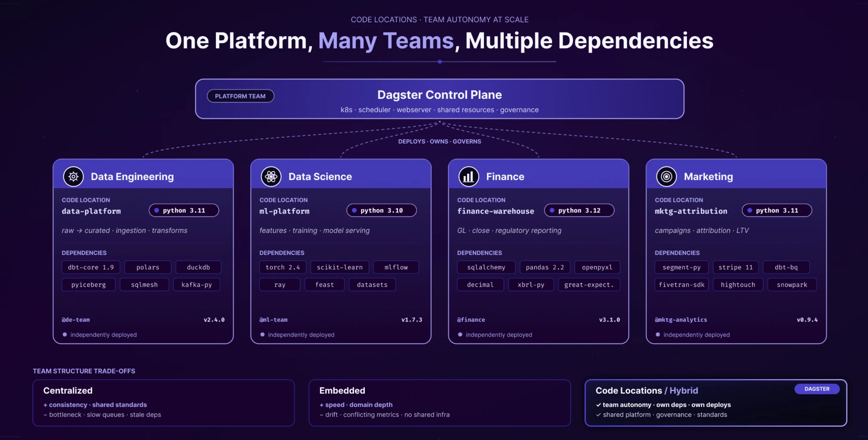Click the dbt-core 1.9 dependency chip
868x440 pixels.
point(91,267)
